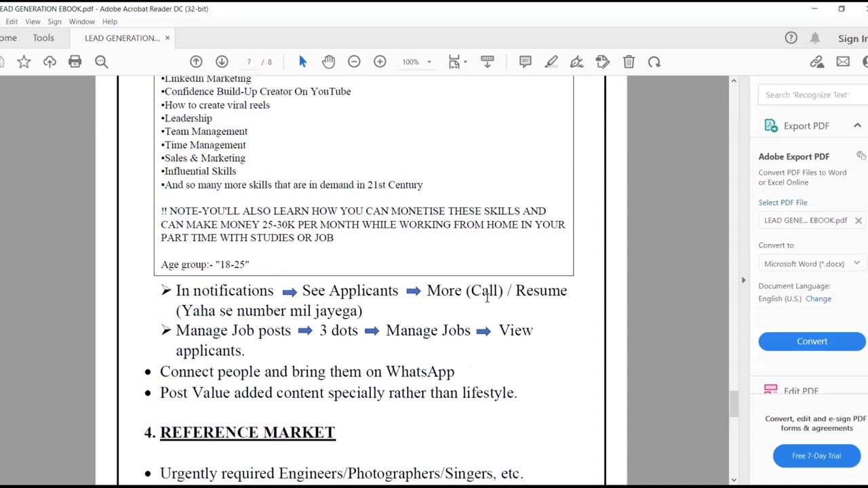Screen dimensions: 868x488
Task: Click the Edit PDF tool icon
Action: point(770,390)
